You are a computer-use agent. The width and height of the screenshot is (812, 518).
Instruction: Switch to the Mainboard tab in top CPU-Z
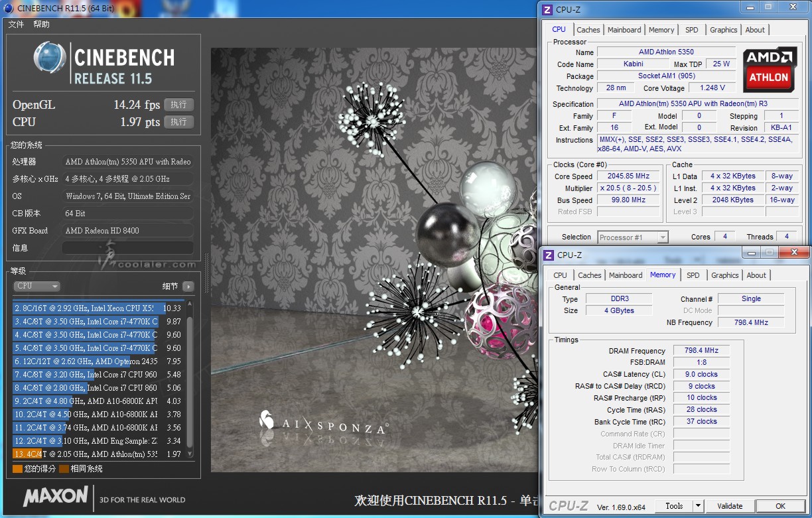pos(624,30)
